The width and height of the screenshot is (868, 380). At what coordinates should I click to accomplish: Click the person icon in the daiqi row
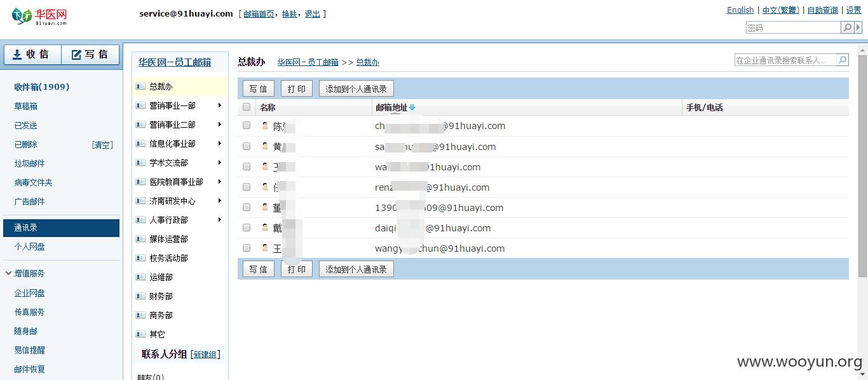point(265,227)
